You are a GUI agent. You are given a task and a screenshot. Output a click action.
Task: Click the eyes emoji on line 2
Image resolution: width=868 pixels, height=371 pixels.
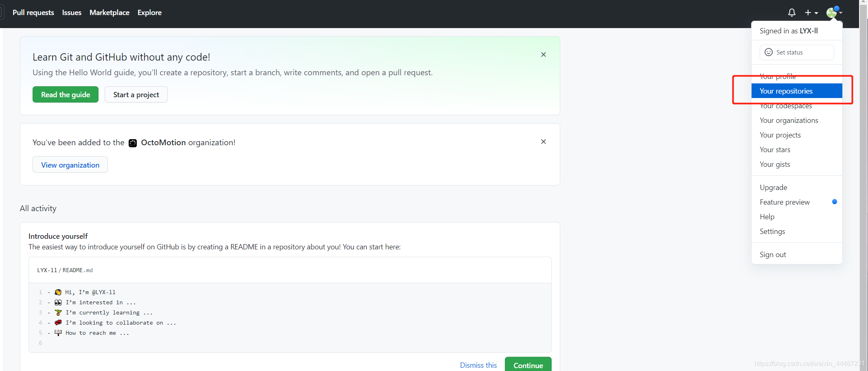58,302
